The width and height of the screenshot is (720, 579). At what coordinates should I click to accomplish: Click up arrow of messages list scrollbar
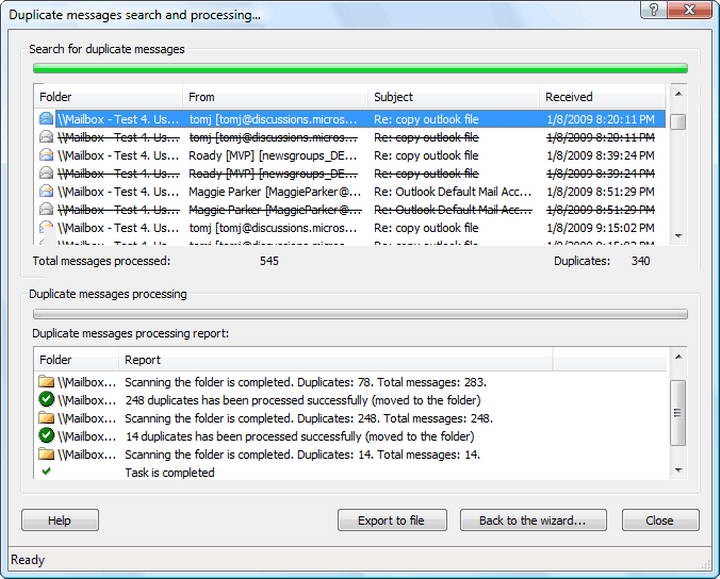(679, 94)
